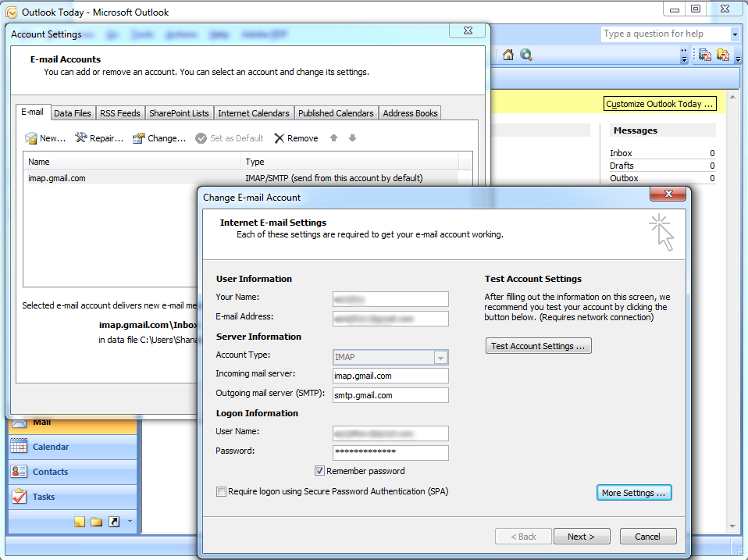Open the Contacts navigation icon
The width and height of the screenshot is (748, 560).
(x=19, y=471)
